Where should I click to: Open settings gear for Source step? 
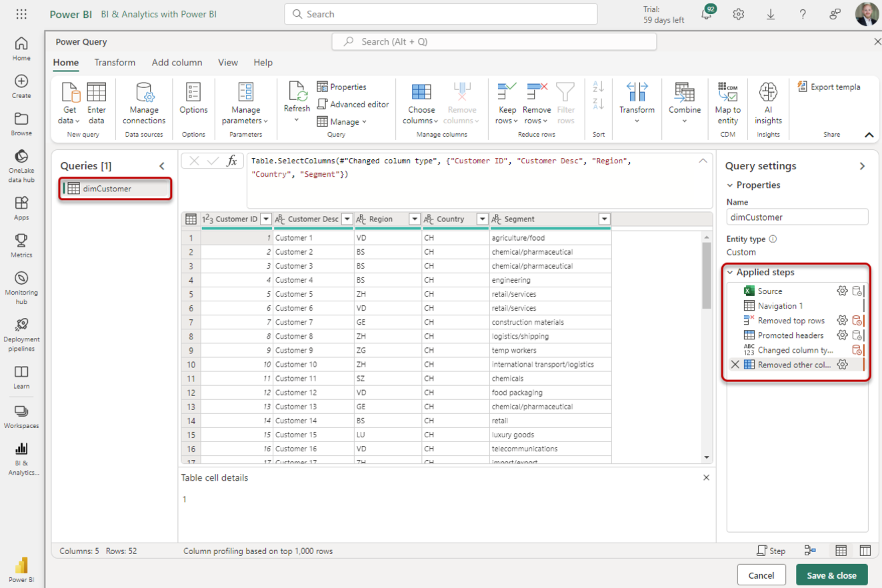click(843, 291)
